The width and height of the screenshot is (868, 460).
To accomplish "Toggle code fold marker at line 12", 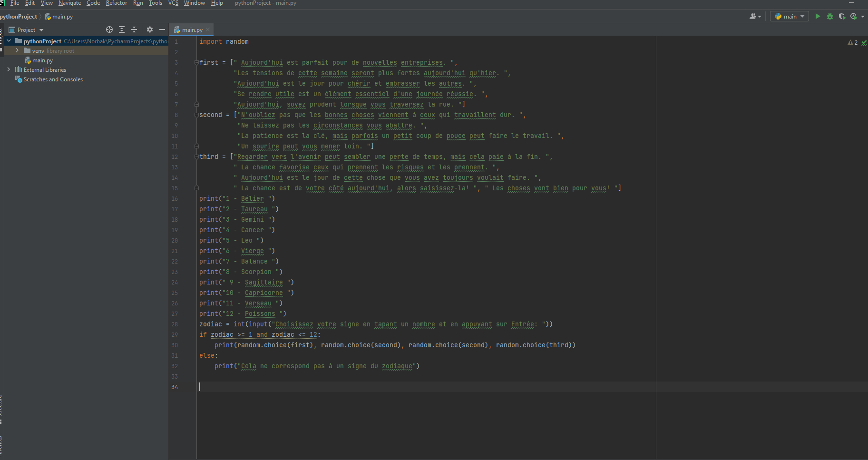I will 196,157.
